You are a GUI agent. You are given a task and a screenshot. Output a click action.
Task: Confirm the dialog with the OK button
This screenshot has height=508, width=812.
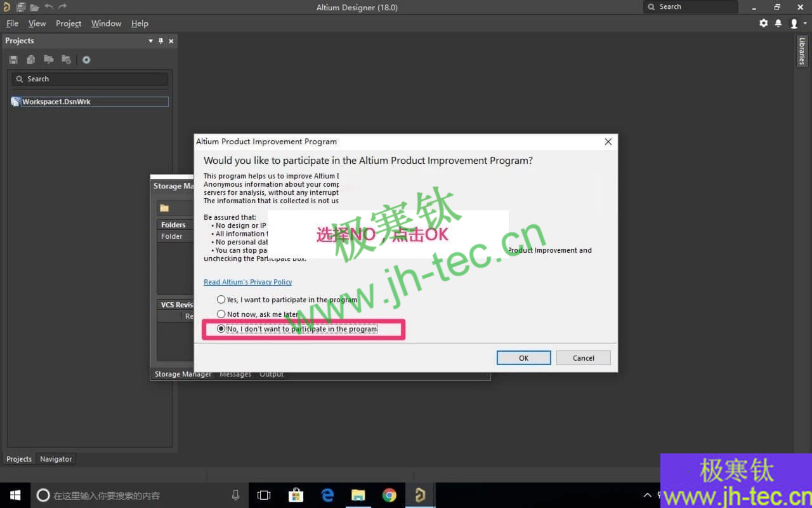pyautogui.click(x=523, y=358)
